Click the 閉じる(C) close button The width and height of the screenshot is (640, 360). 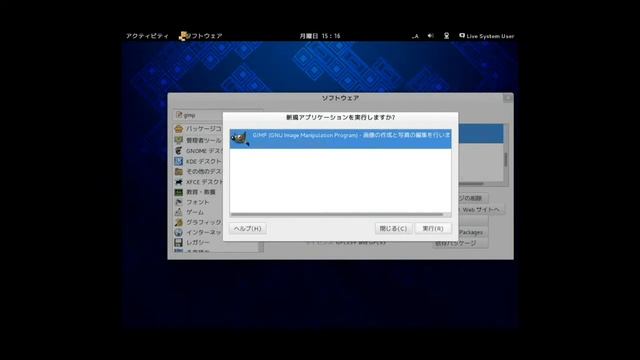[x=393, y=229]
